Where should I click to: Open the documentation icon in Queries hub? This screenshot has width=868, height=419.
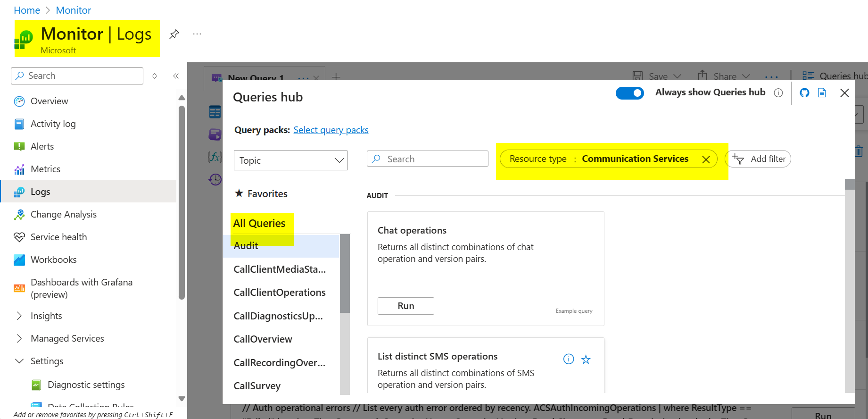click(822, 92)
